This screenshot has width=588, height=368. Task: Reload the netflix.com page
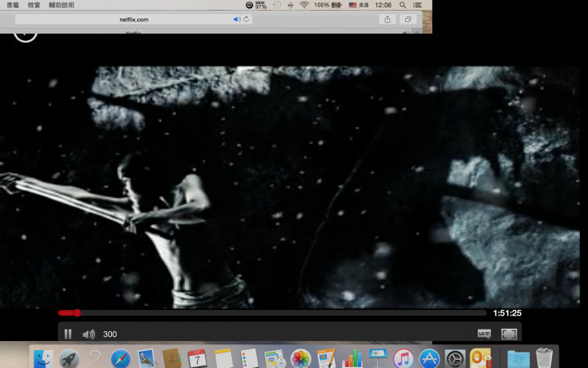247,19
